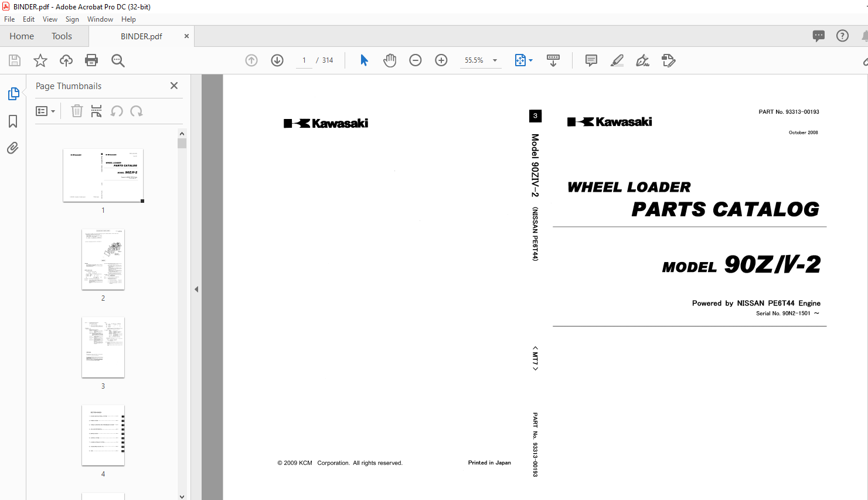Toggle the scrolling mode keyboard icon
The width and height of the screenshot is (868, 500).
pyautogui.click(x=553, y=60)
